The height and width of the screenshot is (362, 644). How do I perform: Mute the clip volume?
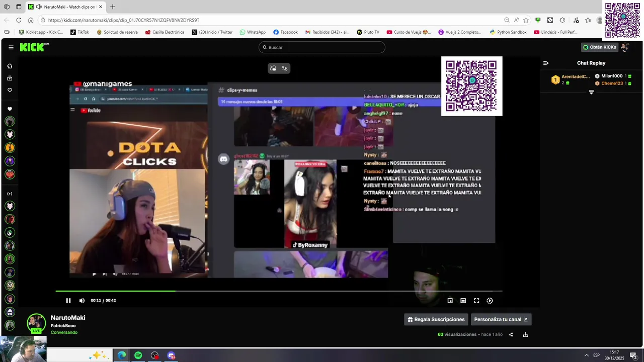82,301
